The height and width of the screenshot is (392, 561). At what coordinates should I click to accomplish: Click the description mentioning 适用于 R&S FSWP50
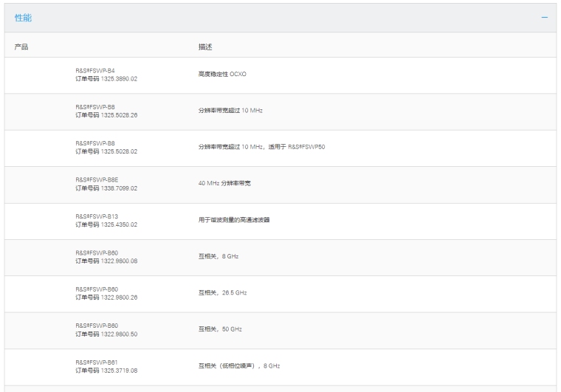tap(261, 147)
